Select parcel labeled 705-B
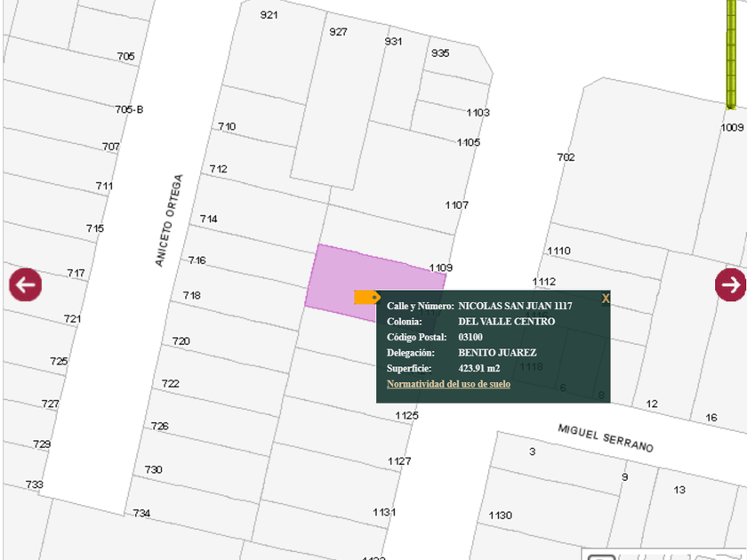The height and width of the screenshot is (560, 747). (129, 109)
